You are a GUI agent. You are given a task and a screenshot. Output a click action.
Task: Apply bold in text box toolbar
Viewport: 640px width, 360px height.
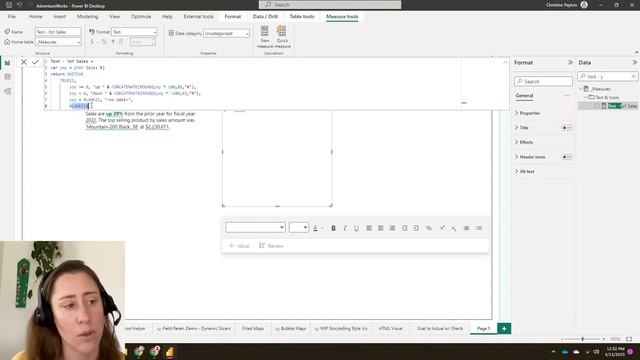333,228
